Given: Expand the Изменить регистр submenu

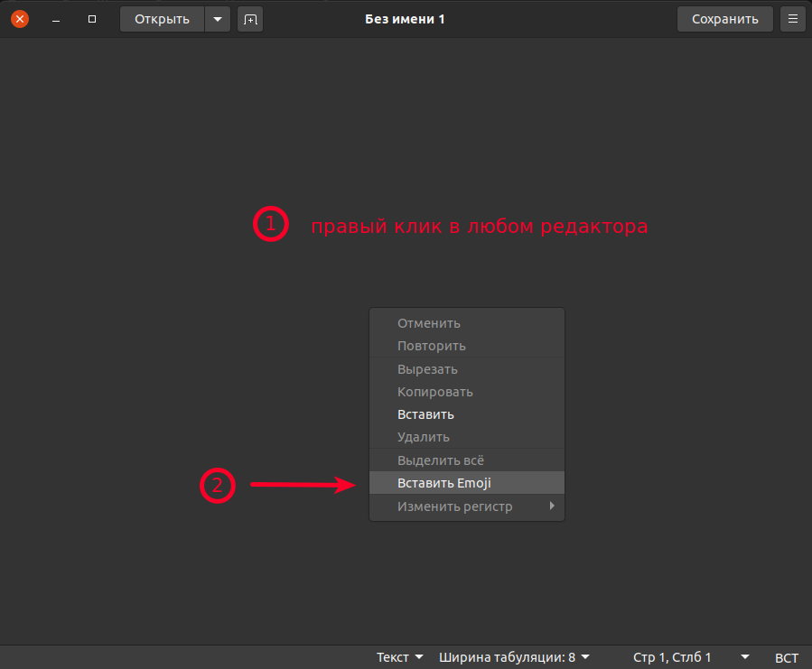Looking at the screenshot, I should coord(466,506).
